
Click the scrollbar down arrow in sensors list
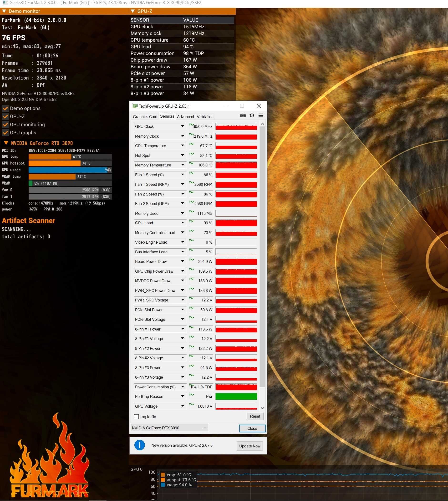262,408
